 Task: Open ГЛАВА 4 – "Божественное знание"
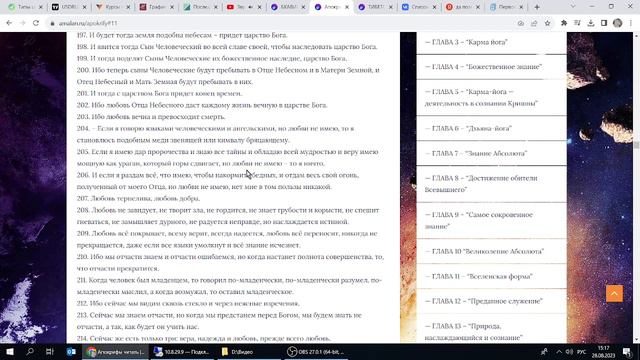[483, 67]
